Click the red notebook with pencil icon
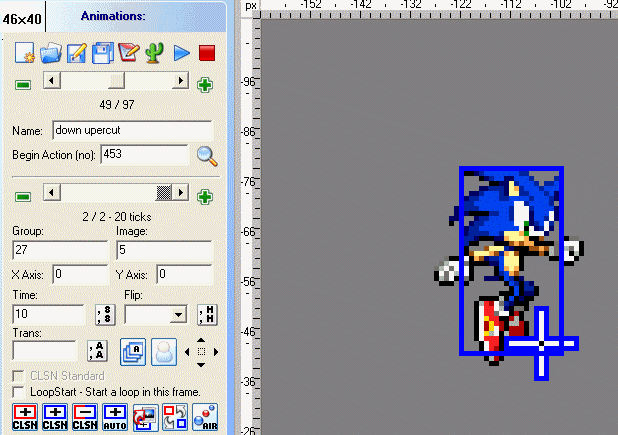 pos(128,53)
